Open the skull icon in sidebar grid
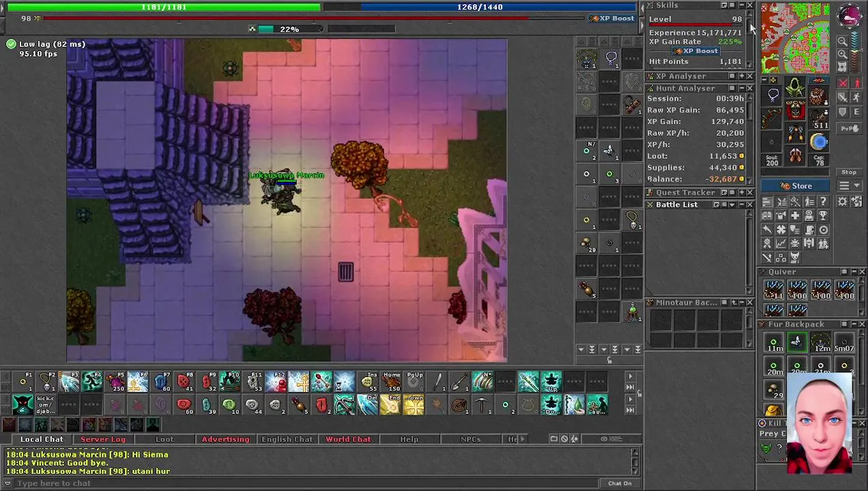868x491 pixels. (x=809, y=243)
